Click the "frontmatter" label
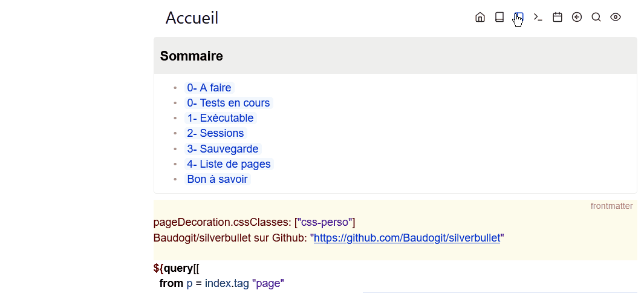644x293 pixels. pos(611,206)
